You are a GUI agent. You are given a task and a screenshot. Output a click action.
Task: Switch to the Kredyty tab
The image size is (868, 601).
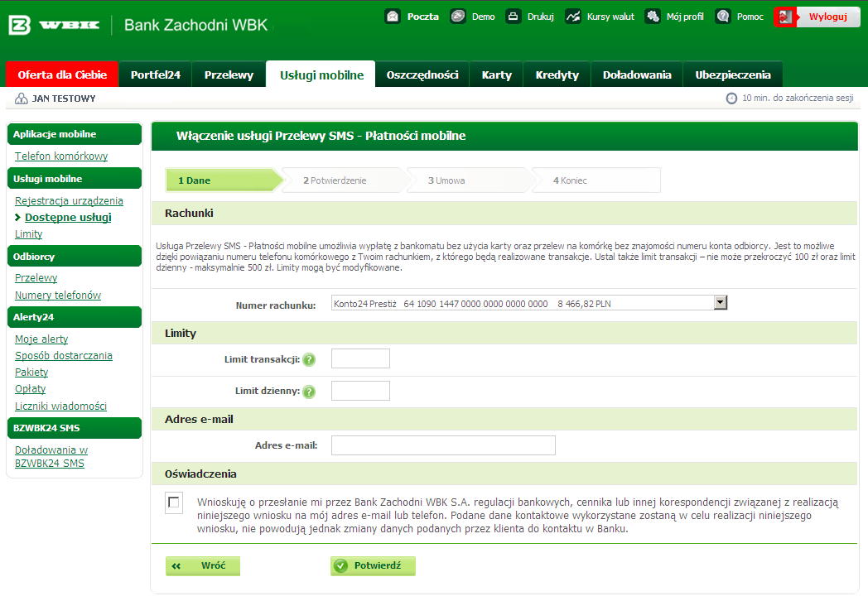557,75
